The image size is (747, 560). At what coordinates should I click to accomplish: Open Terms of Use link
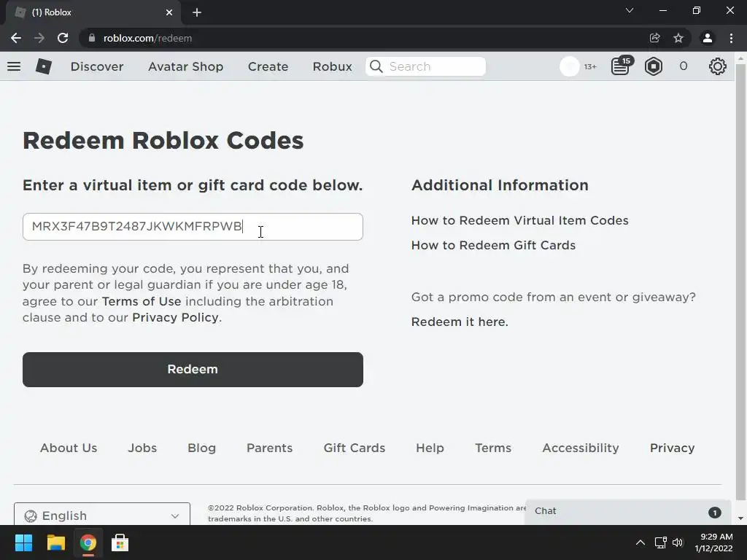click(142, 301)
